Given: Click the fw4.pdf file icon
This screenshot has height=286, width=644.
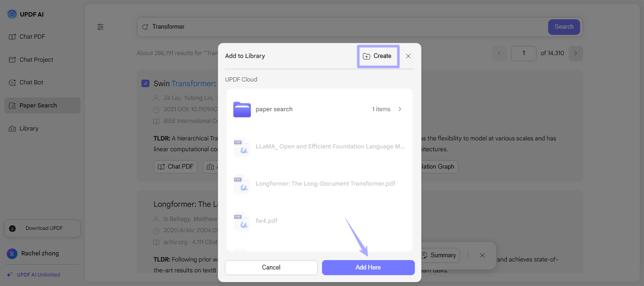Looking at the screenshot, I should (x=242, y=221).
